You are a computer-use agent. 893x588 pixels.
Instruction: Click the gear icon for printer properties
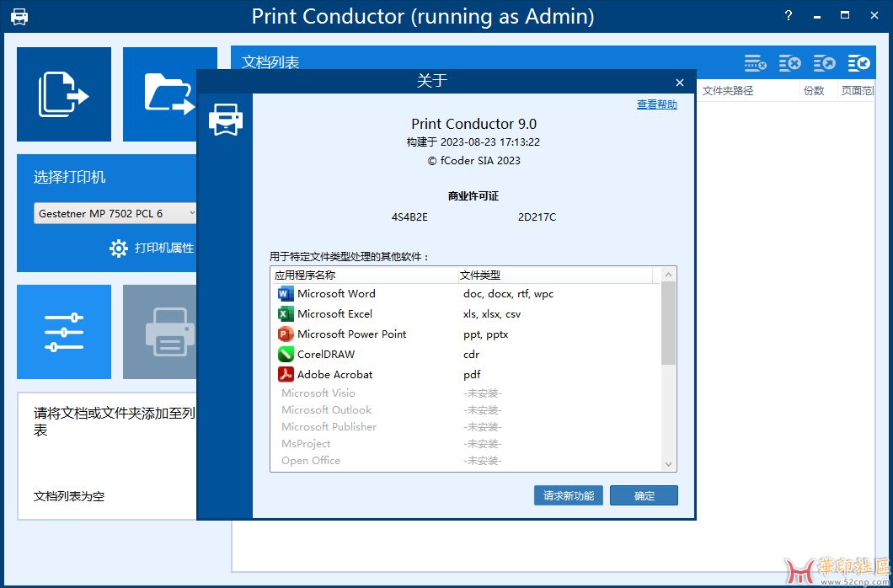(119, 249)
